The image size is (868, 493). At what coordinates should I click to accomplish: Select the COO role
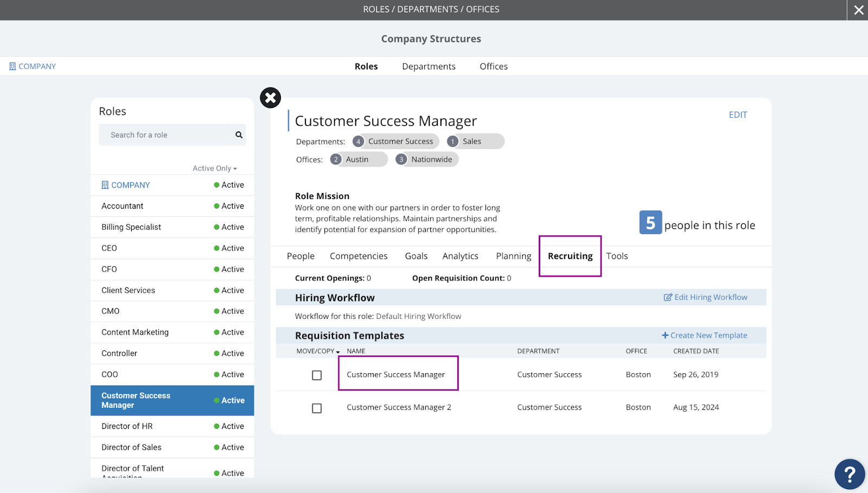(173, 375)
